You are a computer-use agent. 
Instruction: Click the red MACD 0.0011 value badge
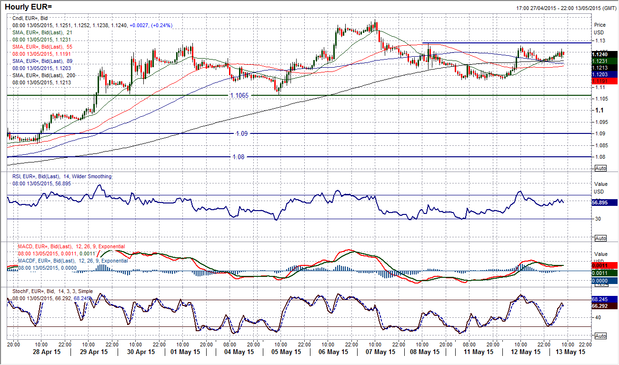pos(604,266)
